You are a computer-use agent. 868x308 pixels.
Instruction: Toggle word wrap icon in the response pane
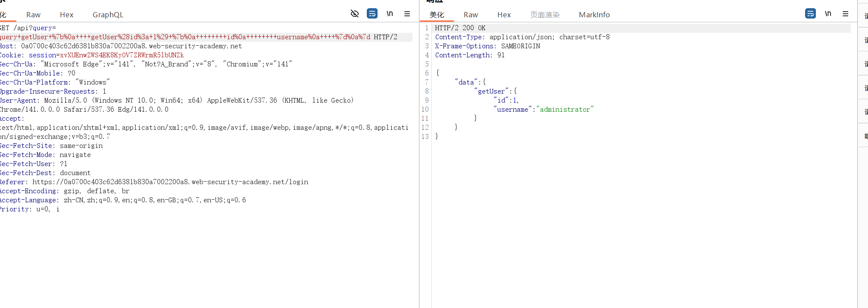810,14
